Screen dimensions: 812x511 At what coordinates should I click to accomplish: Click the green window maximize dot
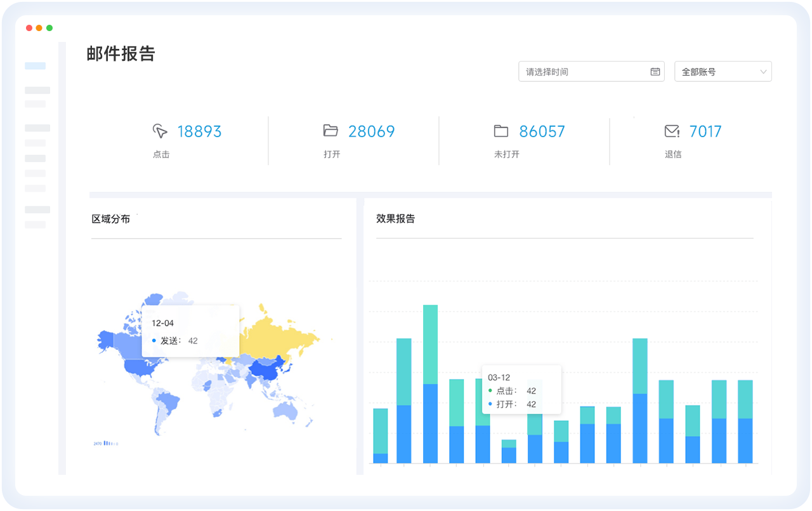click(49, 28)
